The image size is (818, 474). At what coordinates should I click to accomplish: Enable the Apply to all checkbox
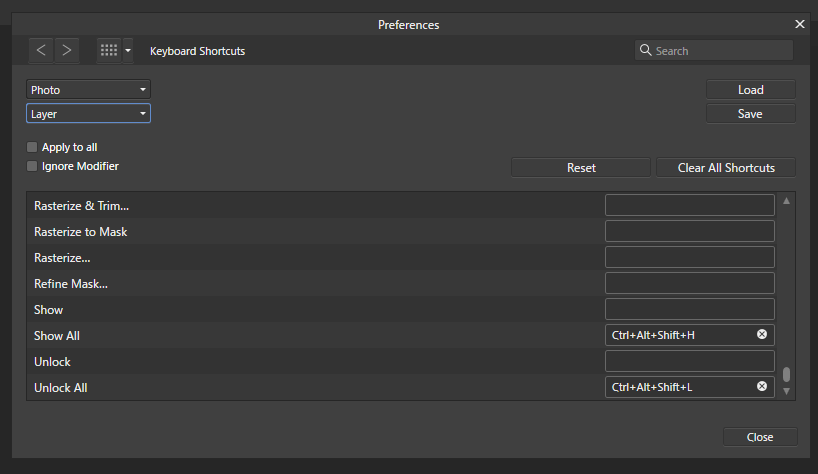[x=32, y=147]
